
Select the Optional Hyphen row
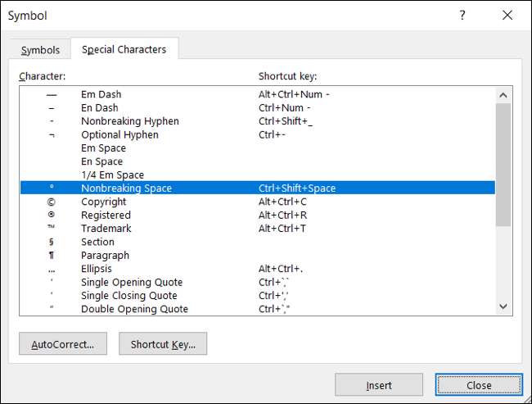click(x=119, y=134)
